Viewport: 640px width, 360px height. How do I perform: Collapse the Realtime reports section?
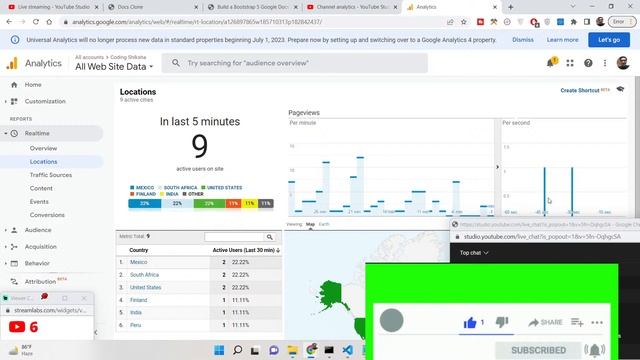(6, 133)
